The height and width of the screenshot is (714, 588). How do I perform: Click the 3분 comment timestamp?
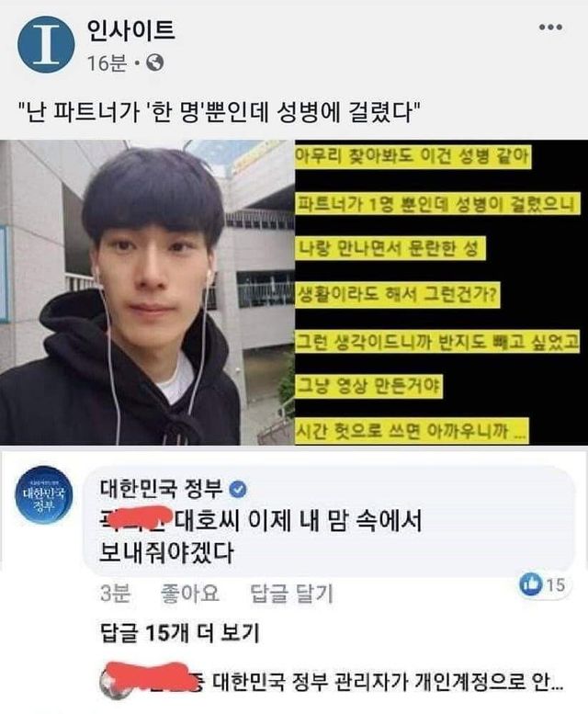click(115, 594)
